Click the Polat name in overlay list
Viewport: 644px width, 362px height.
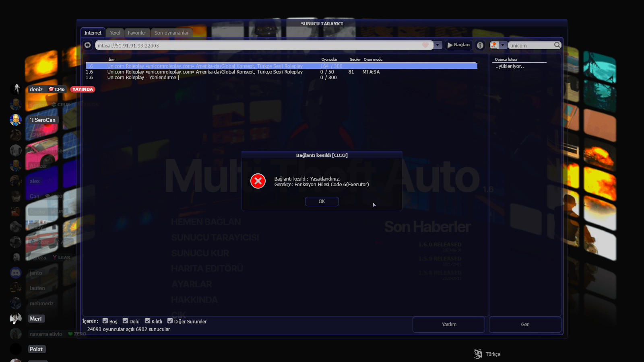pos(36,349)
